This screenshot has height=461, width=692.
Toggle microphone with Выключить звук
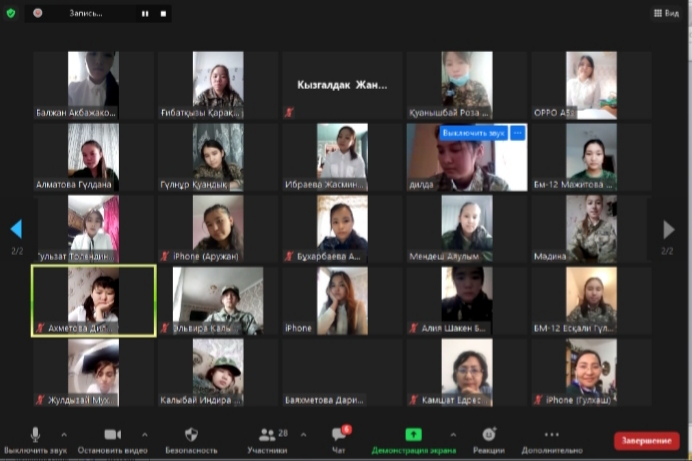[x=36, y=438]
